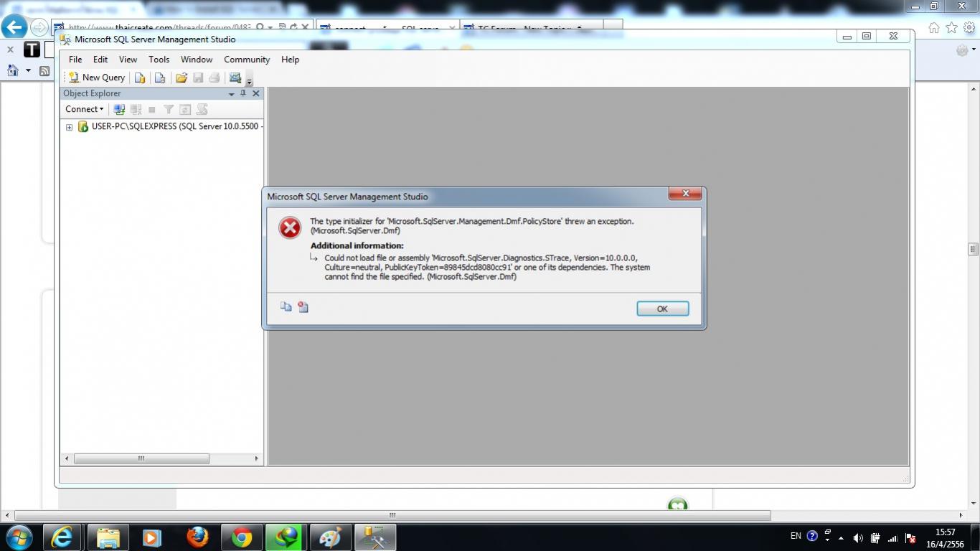The width and height of the screenshot is (980, 551).
Task: Click Connect Object Explorer icon
Action: pyautogui.click(x=119, y=109)
